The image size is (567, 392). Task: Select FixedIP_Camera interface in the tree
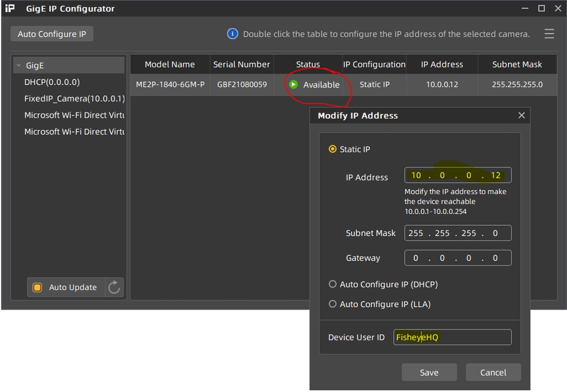pos(74,99)
